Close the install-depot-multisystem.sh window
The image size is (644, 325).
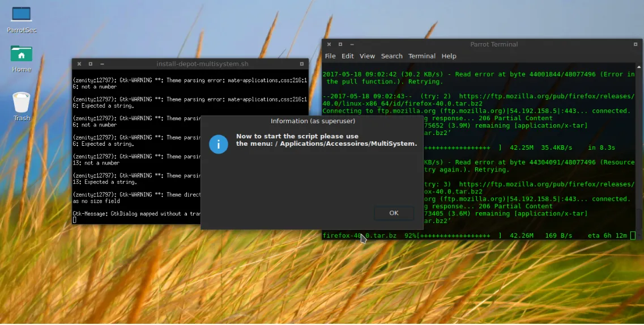coord(79,64)
